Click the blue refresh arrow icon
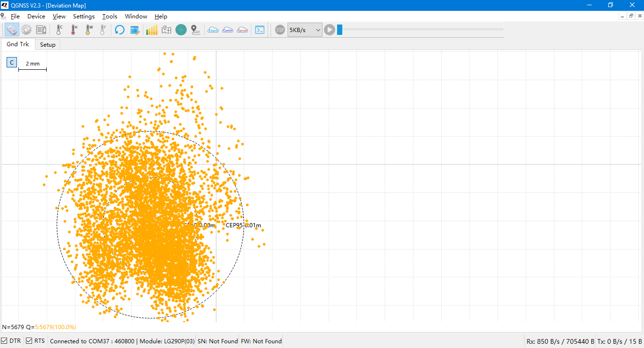 pos(120,30)
